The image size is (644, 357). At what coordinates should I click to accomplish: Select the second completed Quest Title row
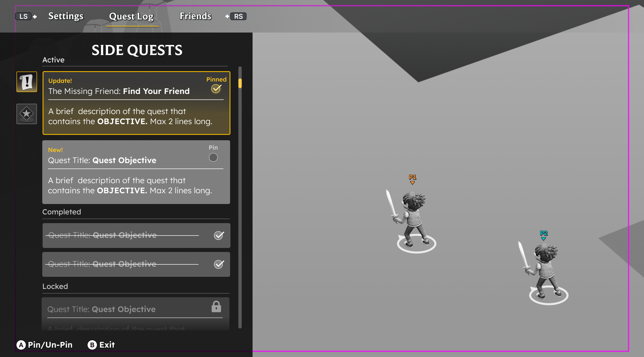click(x=136, y=264)
